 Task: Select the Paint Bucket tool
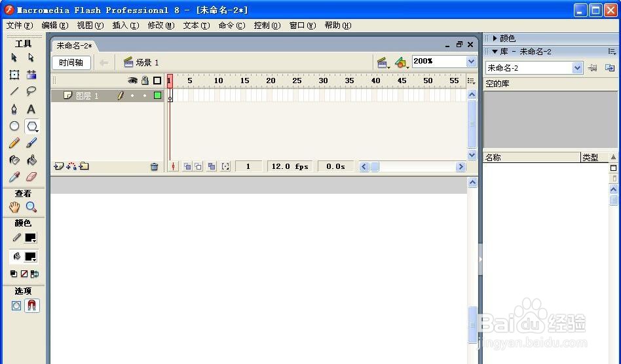(x=31, y=160)
